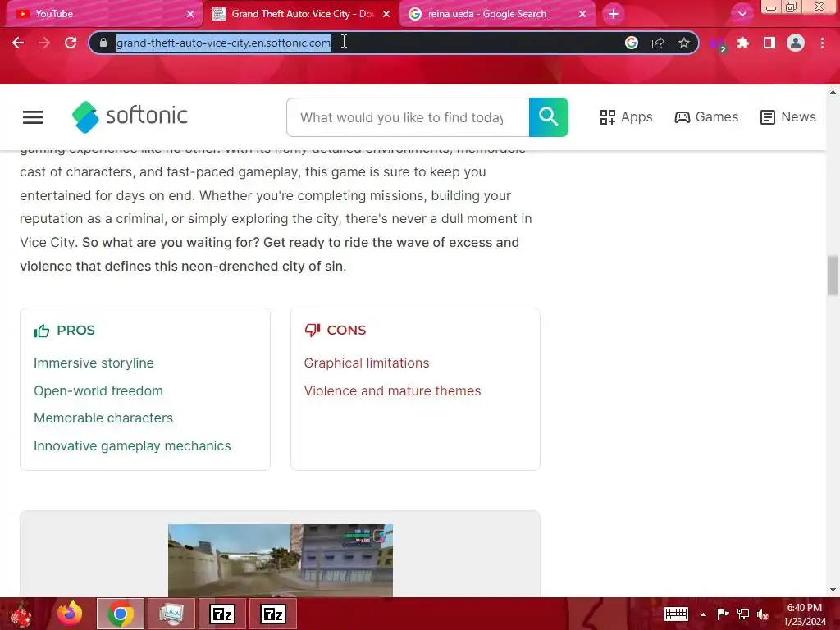Click 'Violence and mature themes' text

(x=392, y=390)
